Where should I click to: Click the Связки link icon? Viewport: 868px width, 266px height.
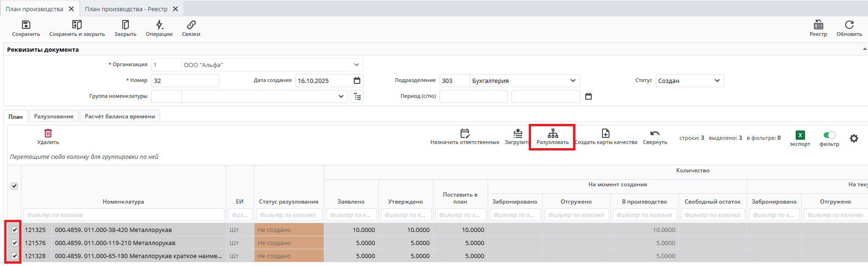coord(191,25)
